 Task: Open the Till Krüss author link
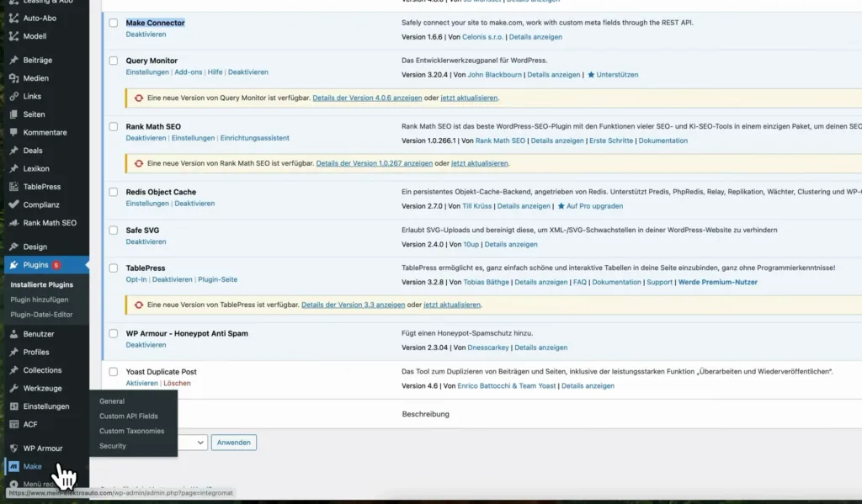point(476,206)
